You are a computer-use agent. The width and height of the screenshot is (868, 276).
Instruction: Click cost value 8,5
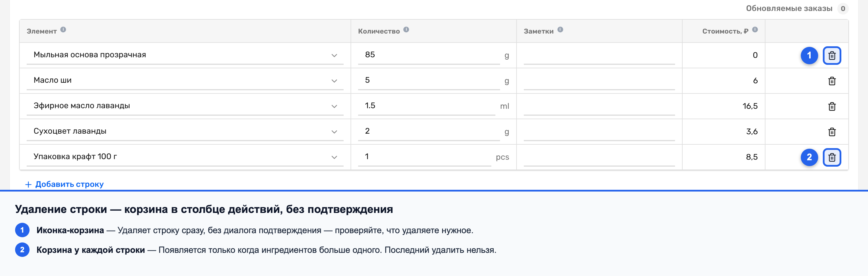[x=752, y=157]
